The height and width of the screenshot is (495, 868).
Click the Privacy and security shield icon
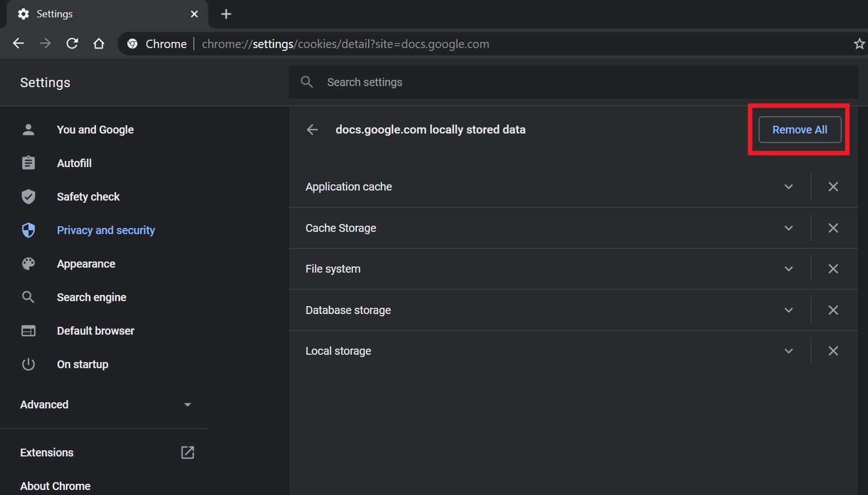28,230
